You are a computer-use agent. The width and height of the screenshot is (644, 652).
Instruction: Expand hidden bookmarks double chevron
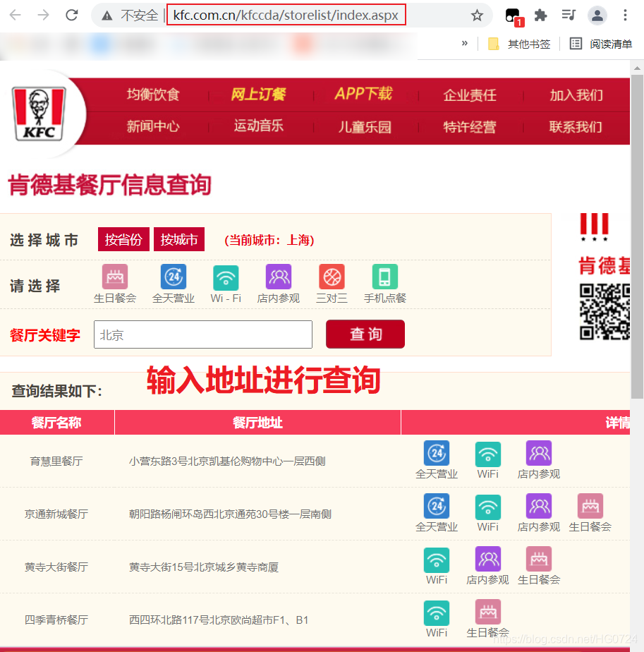pos(464,43)
